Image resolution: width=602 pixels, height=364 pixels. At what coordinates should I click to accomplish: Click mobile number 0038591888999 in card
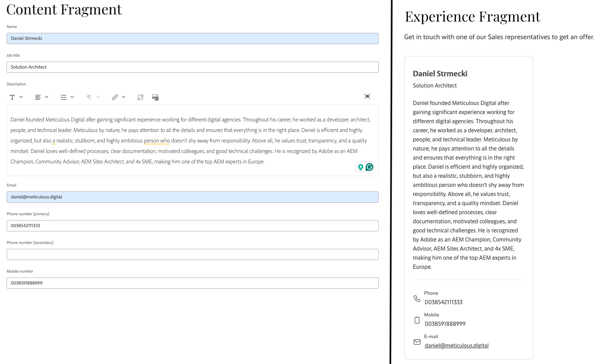click(445, 324)
